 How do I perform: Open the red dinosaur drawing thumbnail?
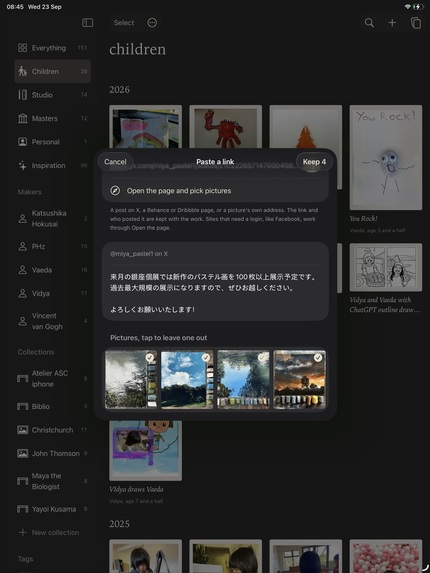coord(225,127)
